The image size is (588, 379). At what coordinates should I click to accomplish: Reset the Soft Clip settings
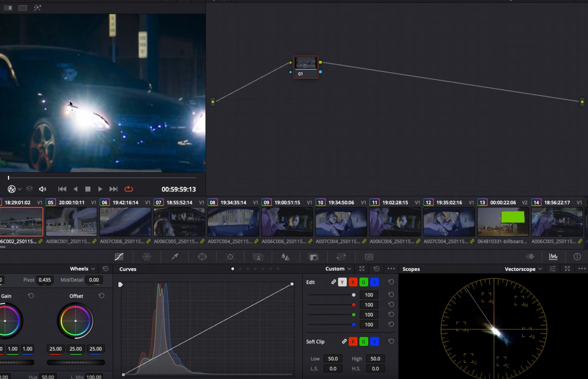click(x=391, y=342)
